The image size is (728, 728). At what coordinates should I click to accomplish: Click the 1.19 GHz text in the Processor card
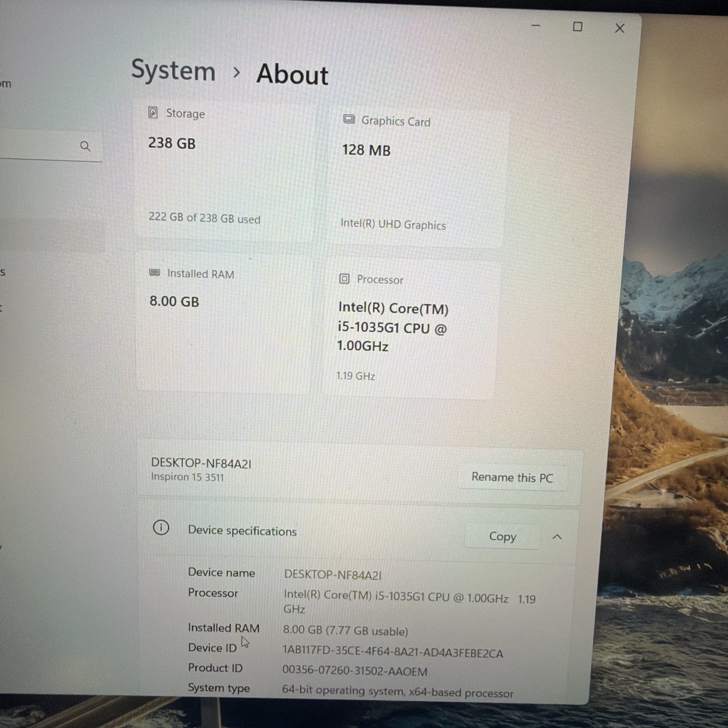[x=356, y=376]
